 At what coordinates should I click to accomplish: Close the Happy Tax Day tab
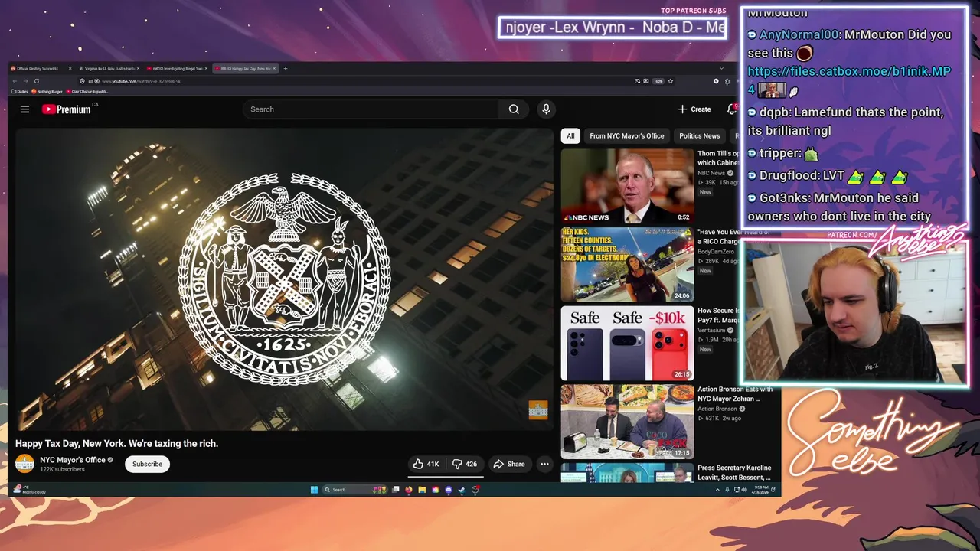(274, 68)
